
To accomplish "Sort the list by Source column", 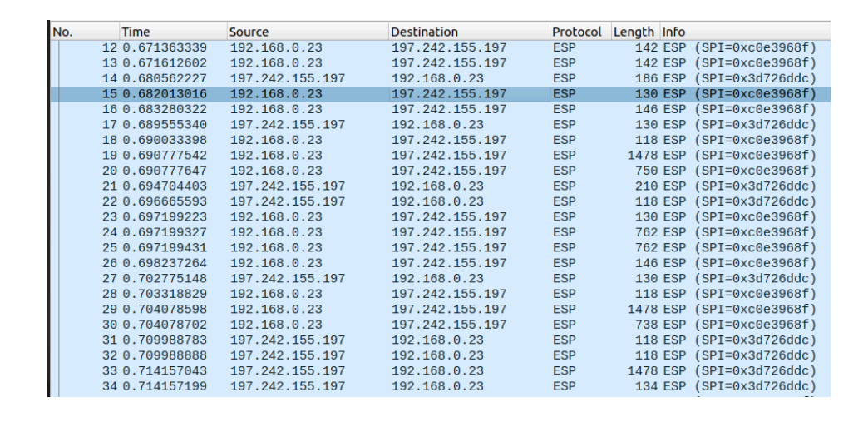I will click(306, 32).
